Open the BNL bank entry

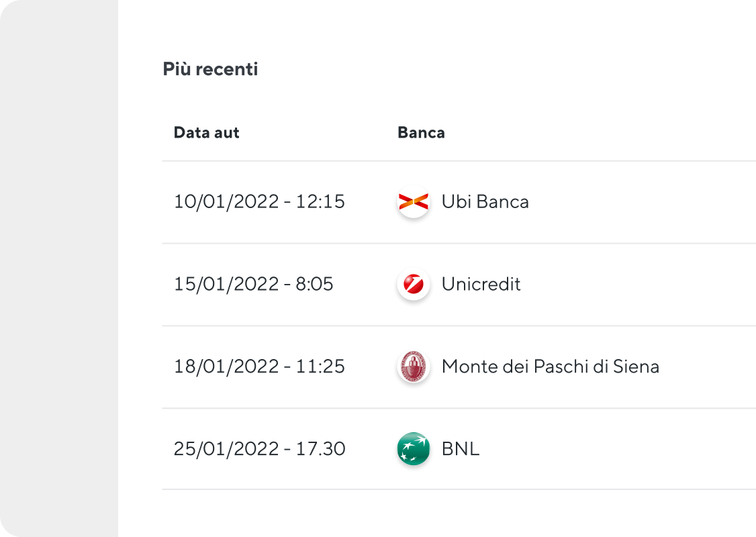[x=461, y=449]
